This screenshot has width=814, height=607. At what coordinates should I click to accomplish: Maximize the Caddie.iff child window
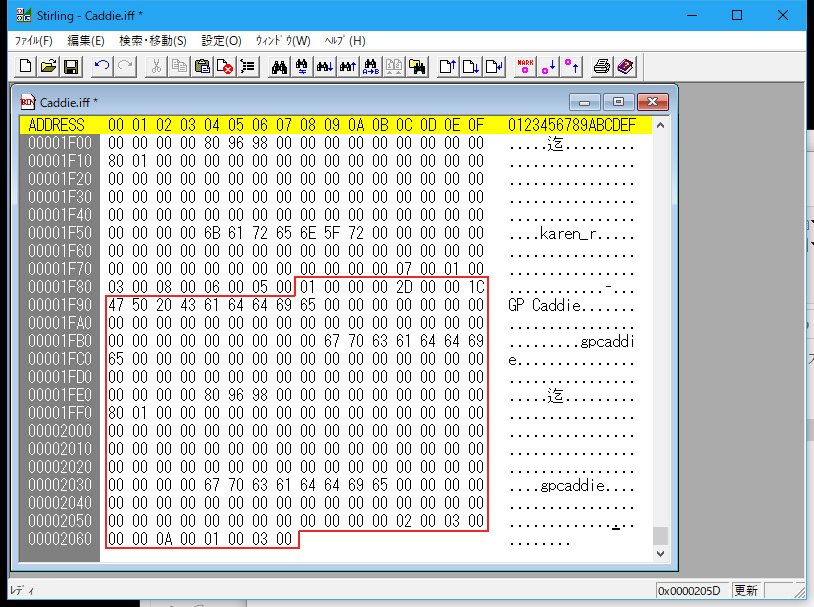618,102
